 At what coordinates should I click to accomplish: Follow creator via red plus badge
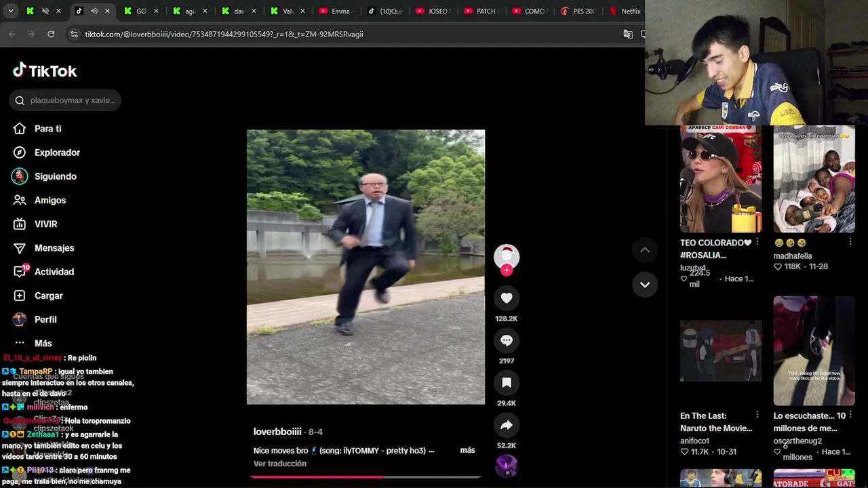pyautogui.click(x=507, y=270)
